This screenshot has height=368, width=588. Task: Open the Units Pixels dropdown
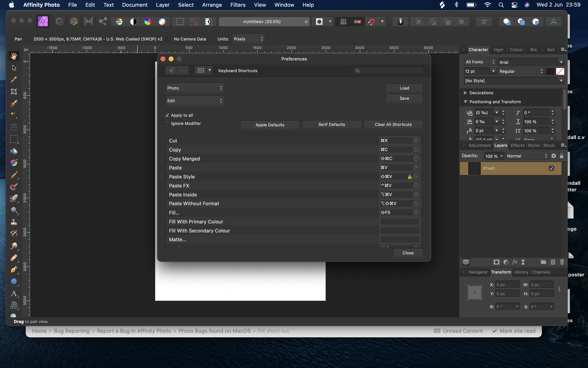tap(248, 39)
